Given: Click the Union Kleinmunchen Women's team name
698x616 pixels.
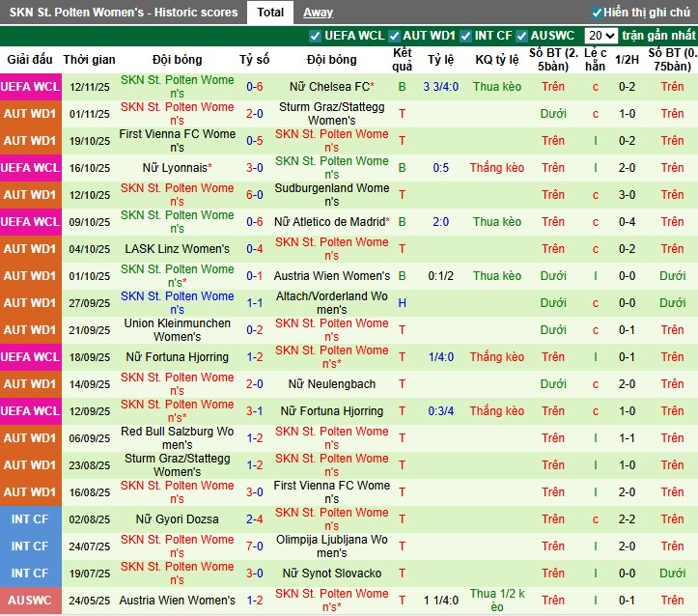Looking at the screenshot, I should click(178, 330).
